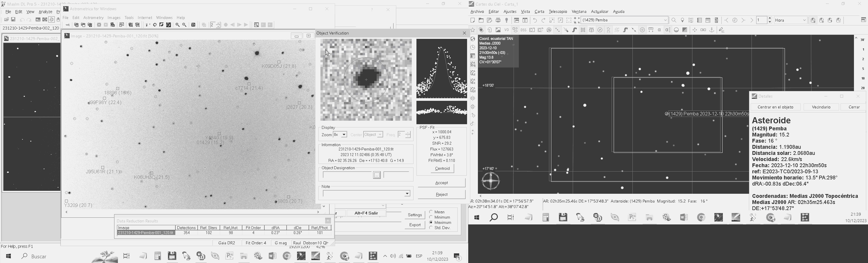The height and width of the screenshot is (263, 868).
Task: Click the picture image icon in Cartes du Ciel
Action: [498, 30]
